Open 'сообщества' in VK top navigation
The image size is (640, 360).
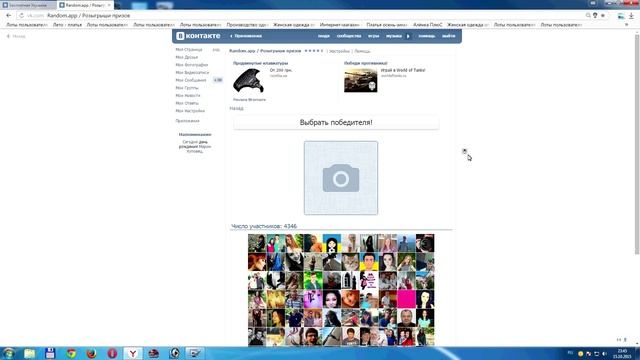pos(349,36)
